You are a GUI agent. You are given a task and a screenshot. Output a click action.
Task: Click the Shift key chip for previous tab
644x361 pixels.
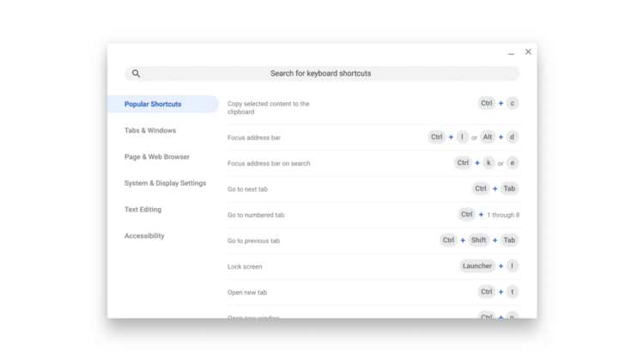(x=478, y=241)
